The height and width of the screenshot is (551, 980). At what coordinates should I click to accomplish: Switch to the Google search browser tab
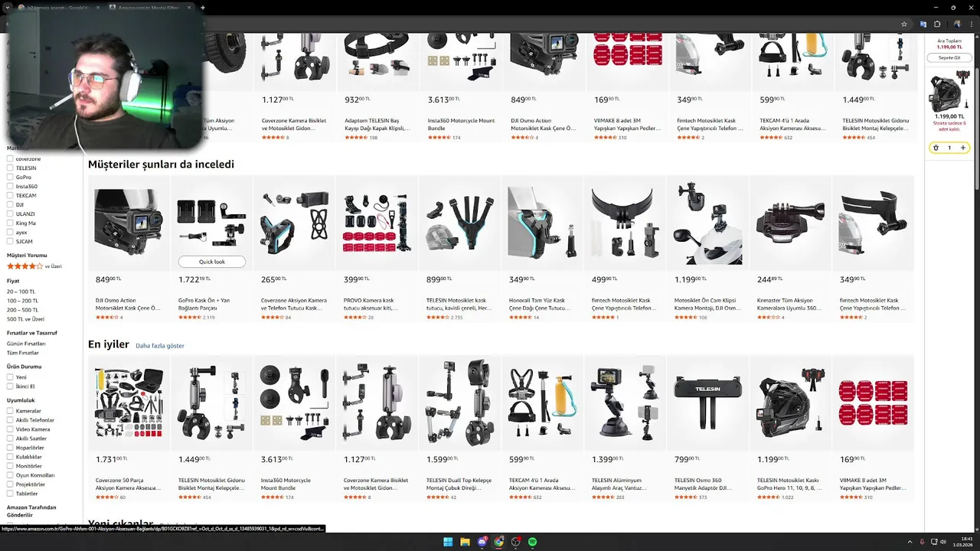[x=57, y=8]
